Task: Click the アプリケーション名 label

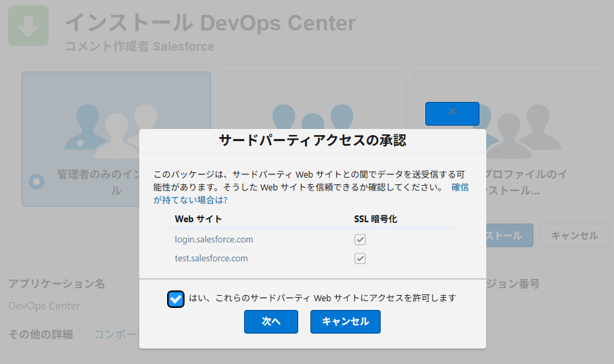Action: tap(57, 284)
